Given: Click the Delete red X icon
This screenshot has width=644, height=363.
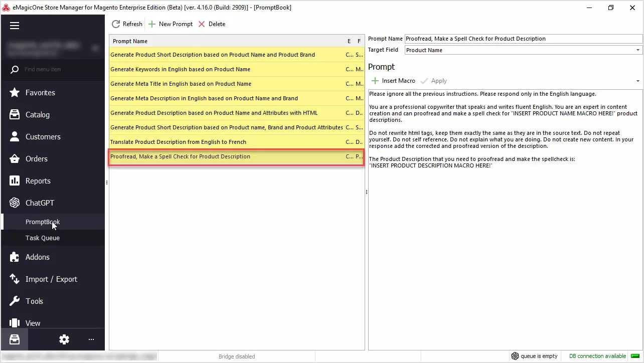Looking at the screenshot, I should (x=202, y=24).
